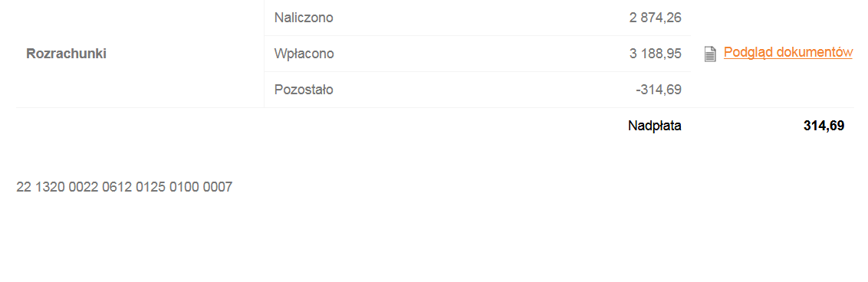
Task: Click the final 0007 group of account number
Action: pyautogui.click(x=218, y=187)
